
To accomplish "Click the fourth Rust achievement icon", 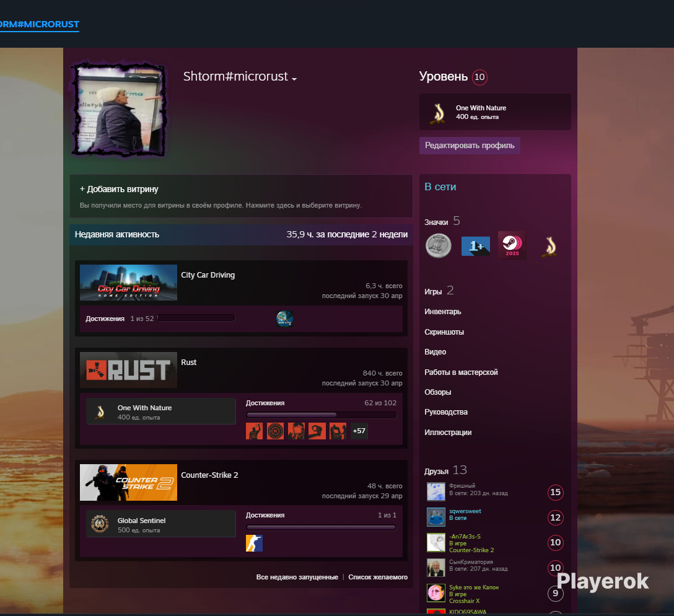I will click(x=317, y=431).
